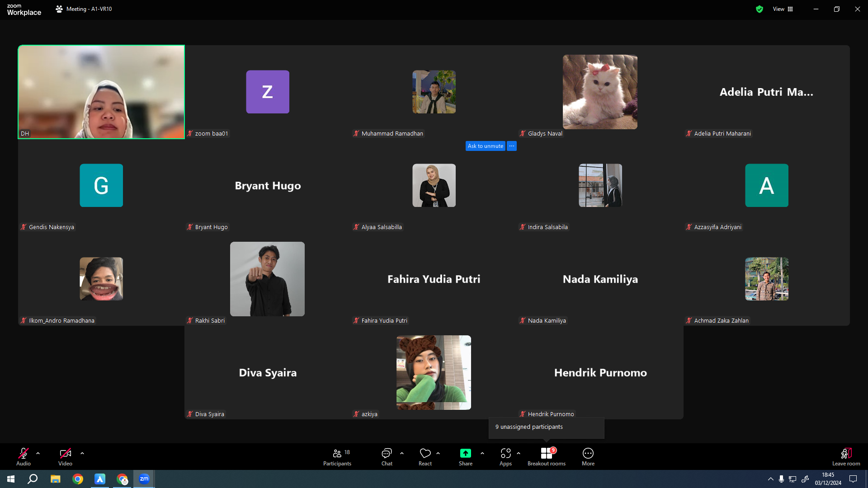
Task: Expand the Video options arrow
Action: point(82,453)
